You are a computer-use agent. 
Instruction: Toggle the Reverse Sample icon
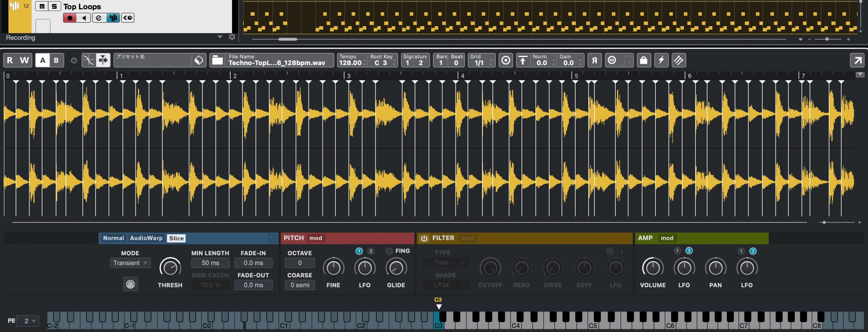(x=594, y=60)
